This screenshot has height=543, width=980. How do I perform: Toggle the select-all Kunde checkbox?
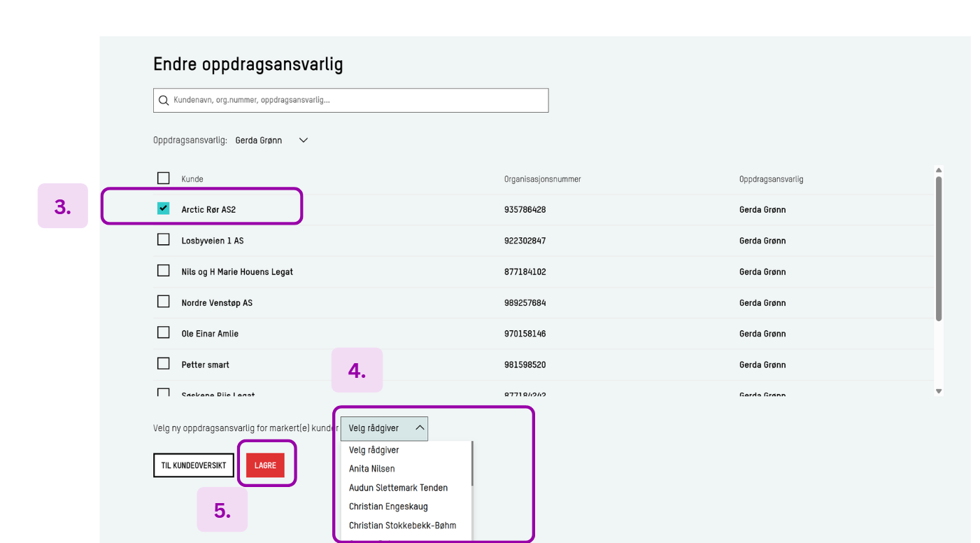(x=164, y=178)
